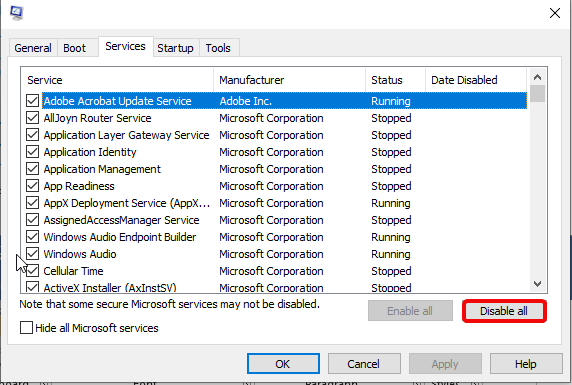Image resolution: width=572 pixels, height=385 pixels.
Task: Go to the Startup tab
Action: point(175,48)
